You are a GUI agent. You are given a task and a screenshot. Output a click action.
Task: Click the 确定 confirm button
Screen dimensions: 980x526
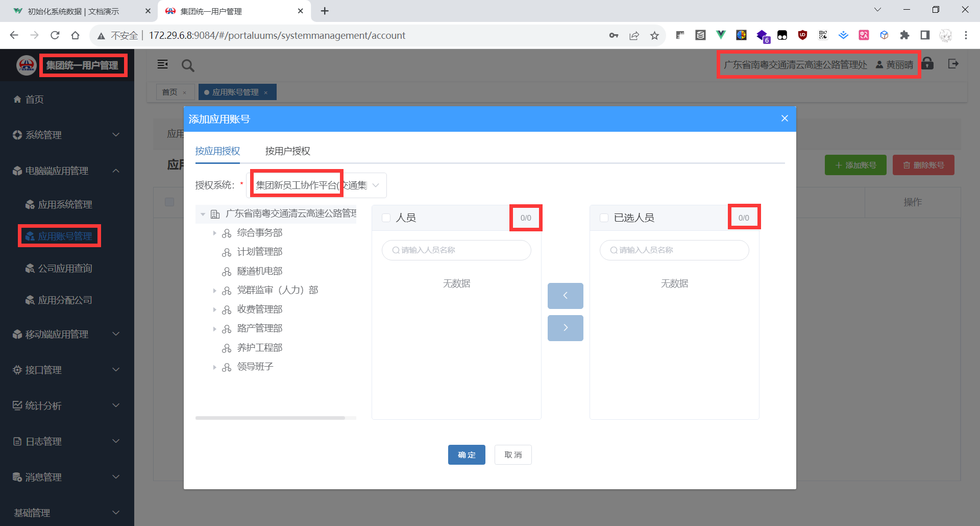click(x=467, y=455)
